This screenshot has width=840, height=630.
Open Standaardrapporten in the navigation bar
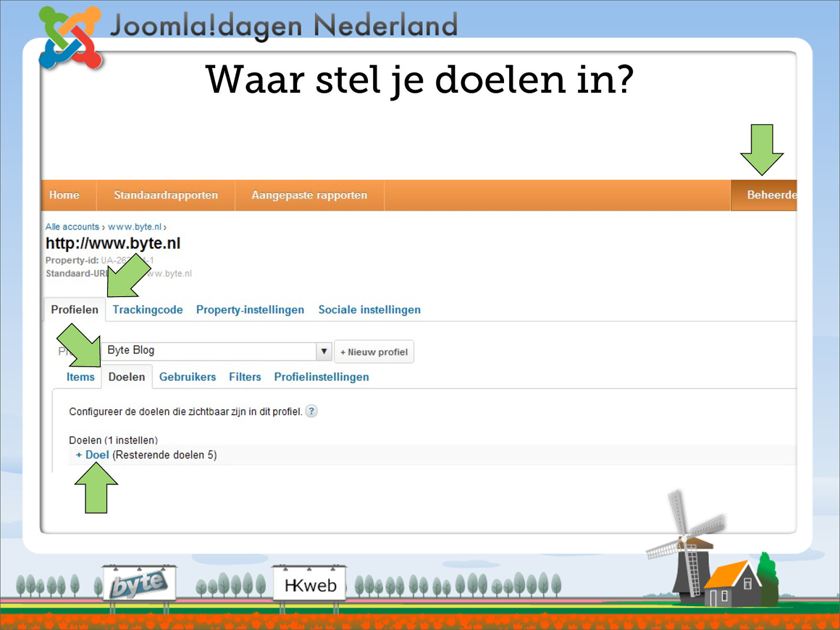click(166, 195)
